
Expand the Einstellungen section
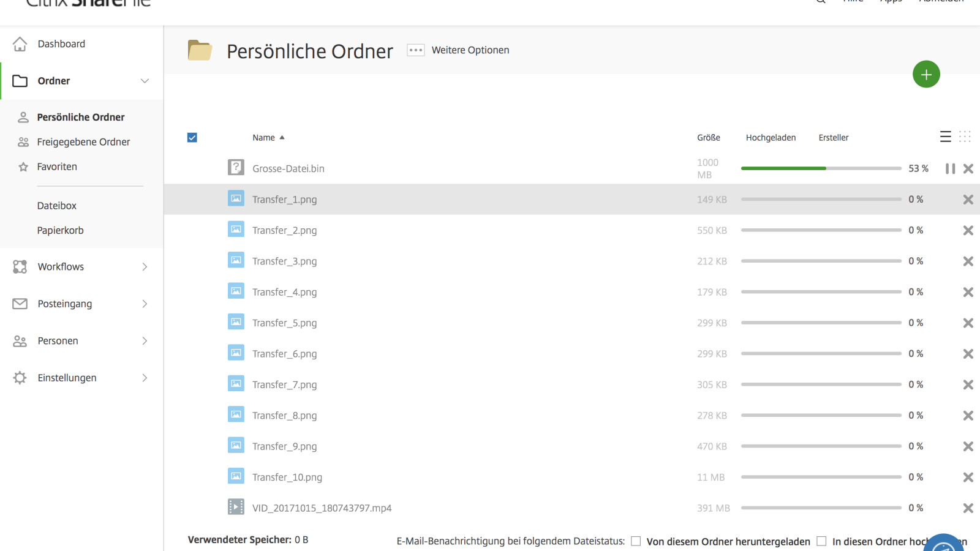(x=145, y=378)
